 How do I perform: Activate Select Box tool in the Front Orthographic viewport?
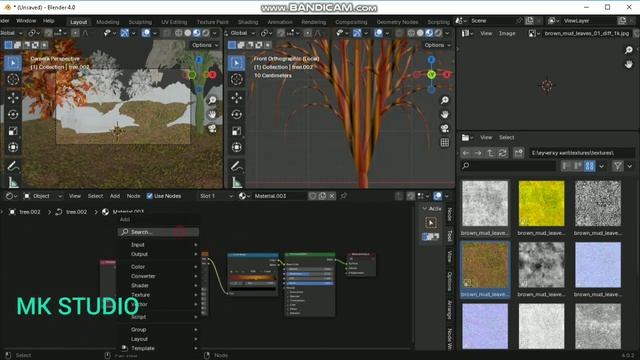tap(237, 63)
